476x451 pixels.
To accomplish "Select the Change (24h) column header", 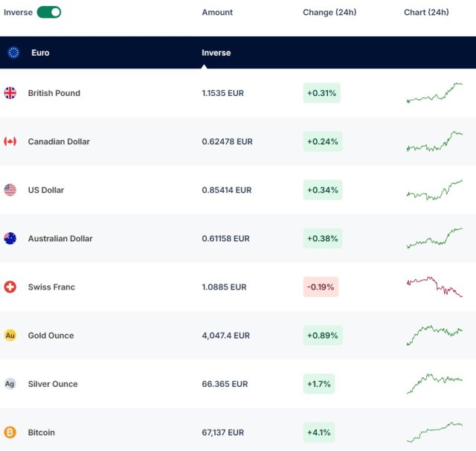I will [329, 13].
